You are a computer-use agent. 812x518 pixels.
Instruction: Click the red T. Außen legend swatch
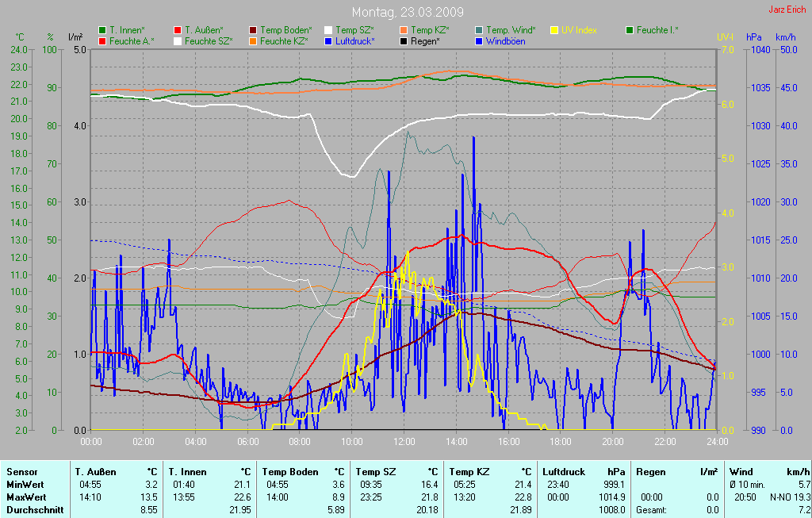tap(178, 31)
